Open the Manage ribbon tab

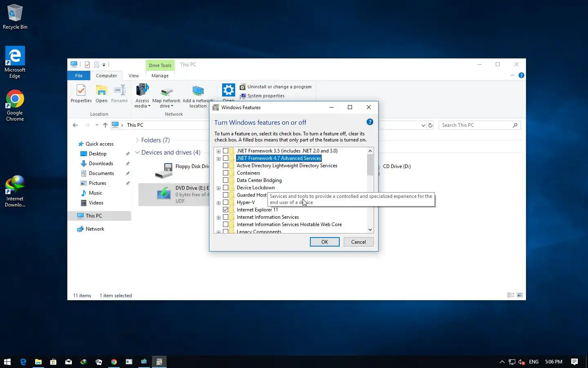click(160, 76)
